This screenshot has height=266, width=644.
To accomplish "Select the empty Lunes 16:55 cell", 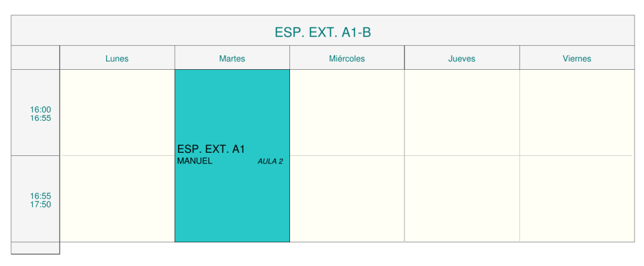I will 117,199.
